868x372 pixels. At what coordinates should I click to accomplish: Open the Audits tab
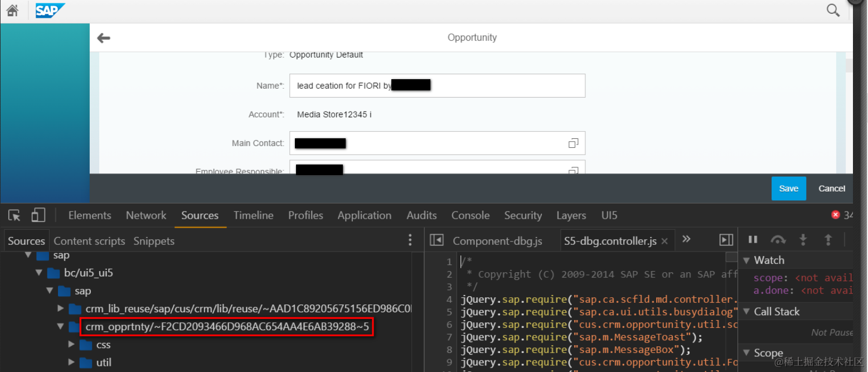tap(421, 215)
